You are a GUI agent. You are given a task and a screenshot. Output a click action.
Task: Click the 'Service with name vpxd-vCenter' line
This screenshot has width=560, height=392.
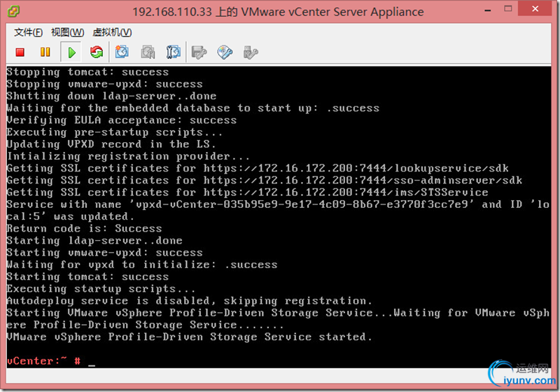tap(278, 204)
